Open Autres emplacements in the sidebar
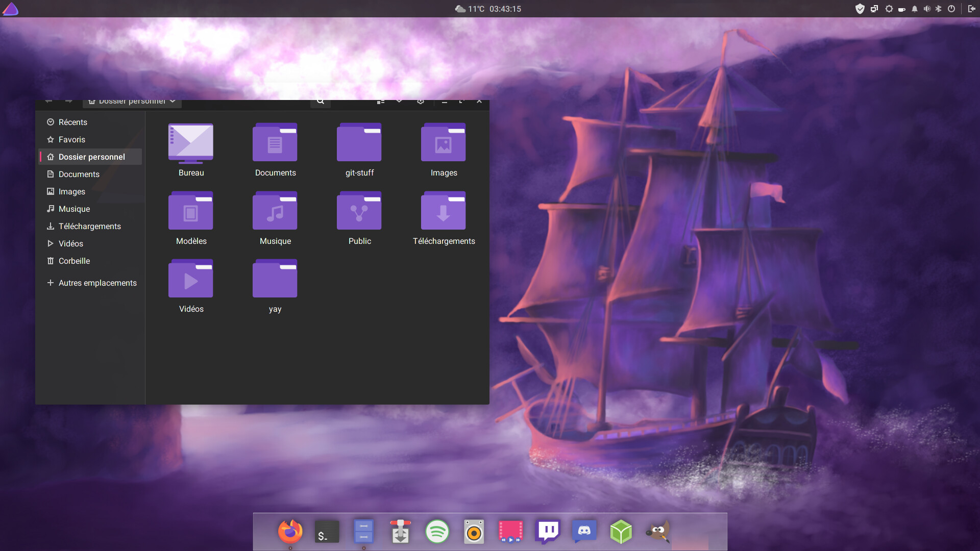The height and width of the screenshot is (551, 980). coord(90,283)
